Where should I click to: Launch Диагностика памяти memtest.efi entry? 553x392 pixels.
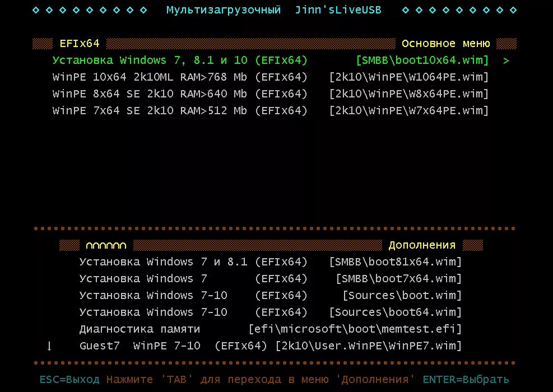tap(271, 329)
